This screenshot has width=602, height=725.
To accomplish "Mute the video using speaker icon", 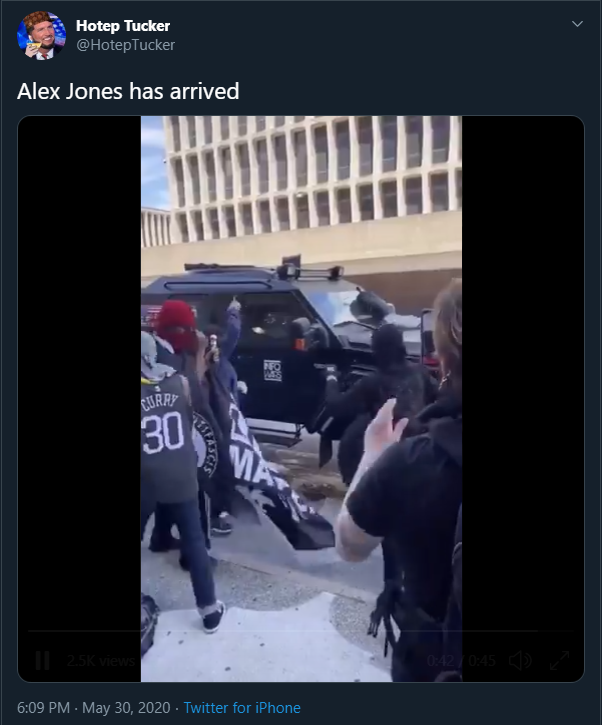I will tap(520, 660).
